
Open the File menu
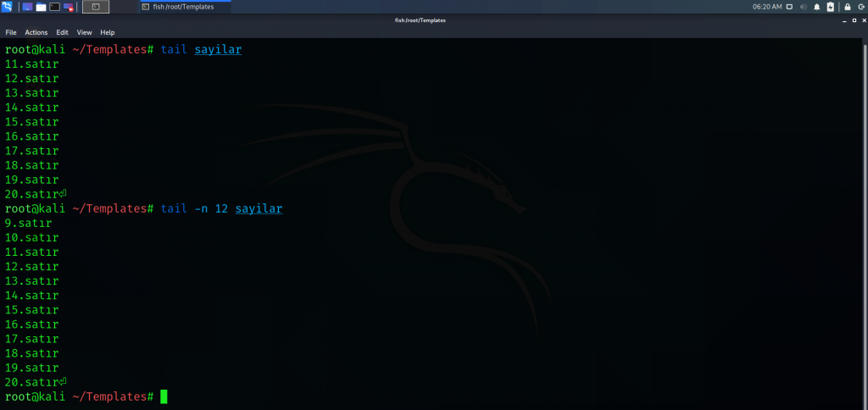coord(11,32)
